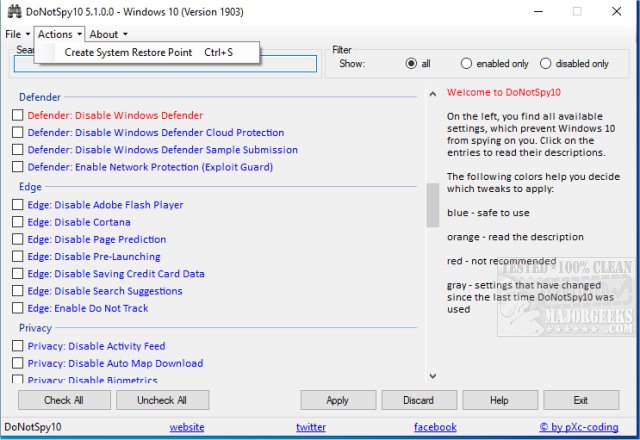Screen dimensions: 640x440
Task: Check Enable Network Protection (Exploit Guard)
Action: pos(18,167)
